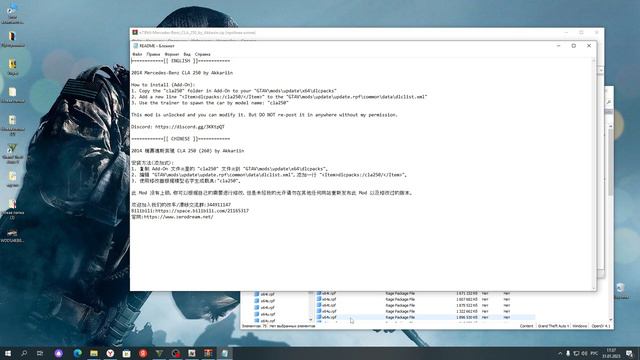Show hidden system tray icons chevron
Viewport: 640px width, 360px height.
coord(560,353)
